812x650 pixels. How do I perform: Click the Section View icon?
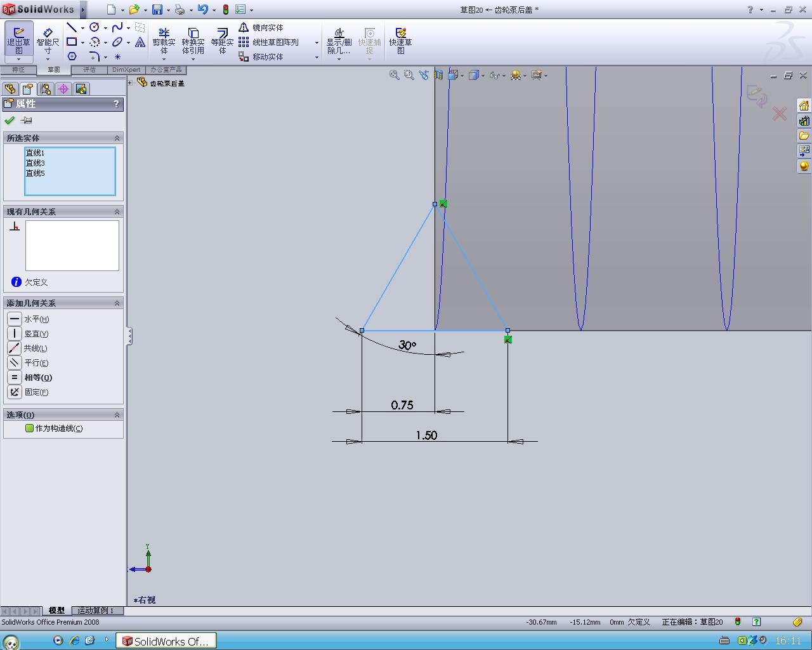pos(438,75)
